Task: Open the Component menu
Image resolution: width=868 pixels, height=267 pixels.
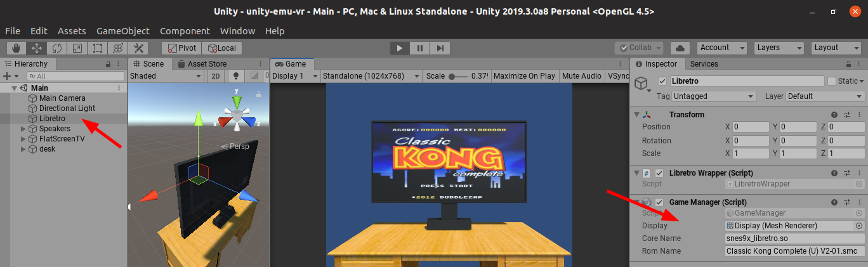Action: point(185,30)
